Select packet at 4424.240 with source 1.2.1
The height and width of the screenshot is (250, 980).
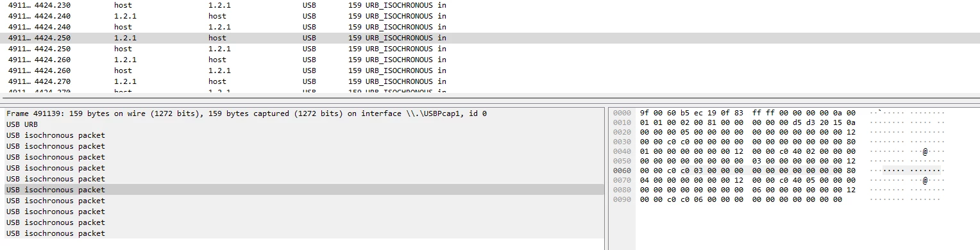(490, 16)
